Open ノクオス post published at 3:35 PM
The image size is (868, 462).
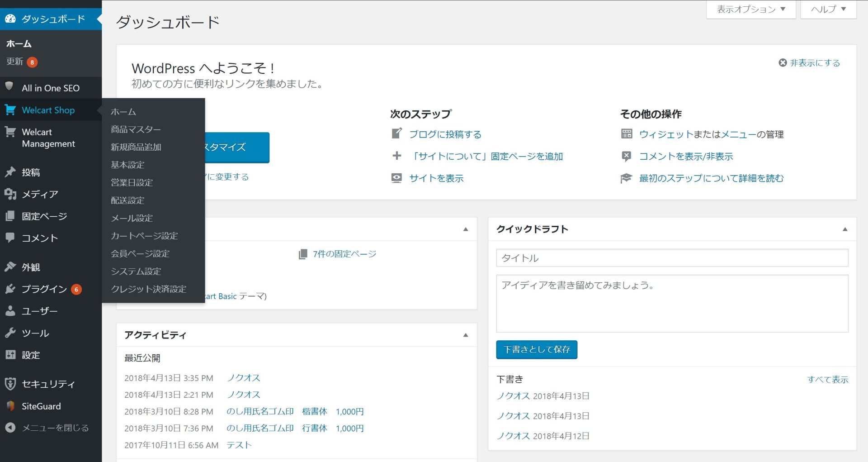click(x=243, y=378)
